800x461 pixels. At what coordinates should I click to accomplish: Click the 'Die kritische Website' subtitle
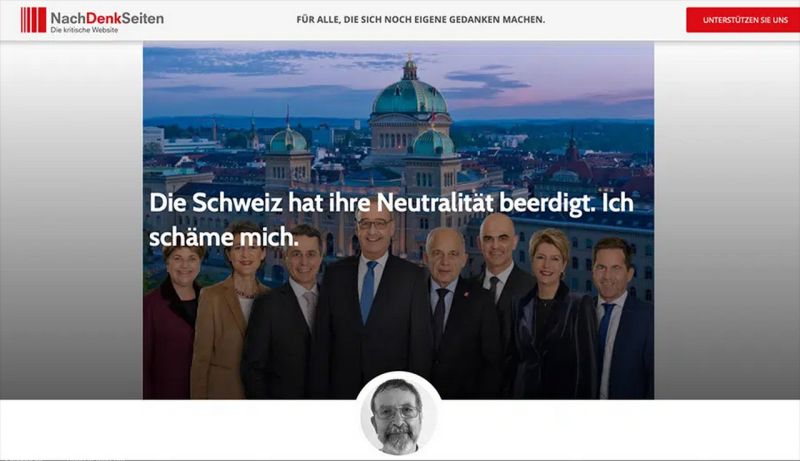pos(84,30)
